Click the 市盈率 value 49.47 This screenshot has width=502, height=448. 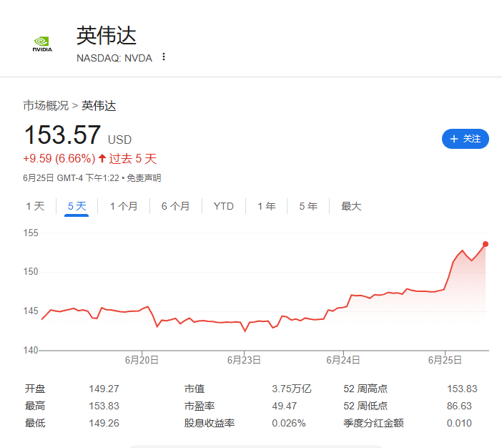pyautogui.click(x=285, y=406)
